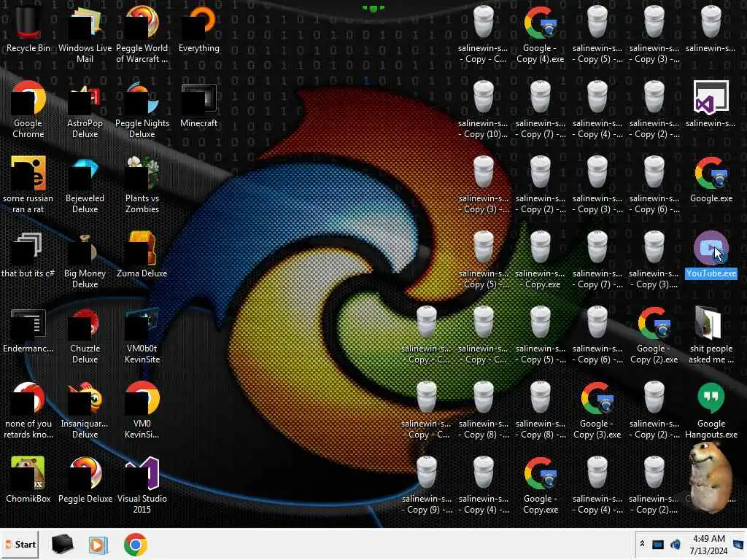Select Google - Copy (4).exe icon
This screenshot has width=747, height=560.
pos(541,34)
